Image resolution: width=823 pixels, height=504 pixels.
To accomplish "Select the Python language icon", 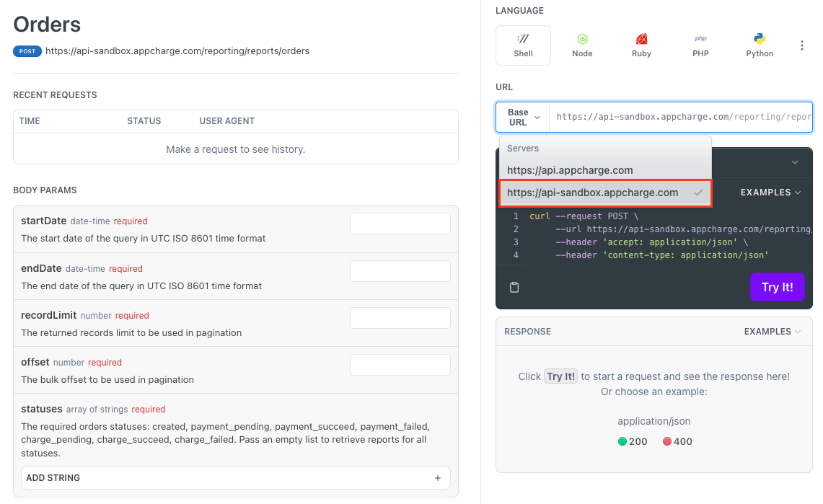I will coord(760,45).
